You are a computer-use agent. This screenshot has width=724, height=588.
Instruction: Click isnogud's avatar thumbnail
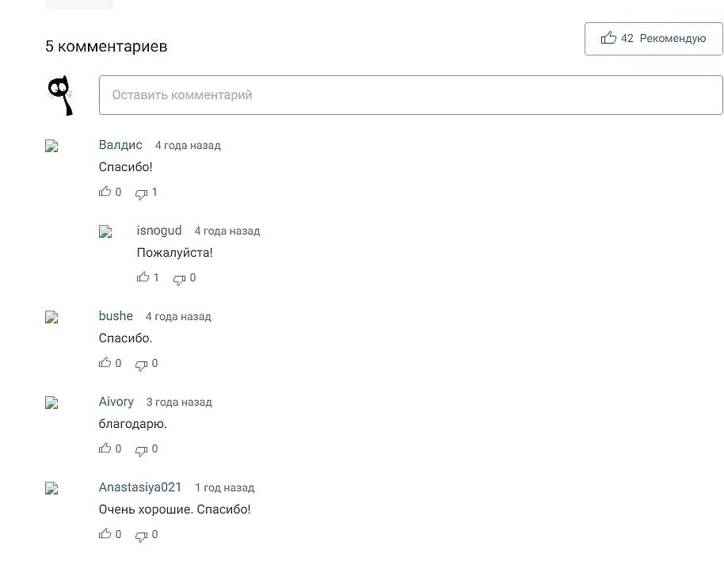tap(106, 231)
